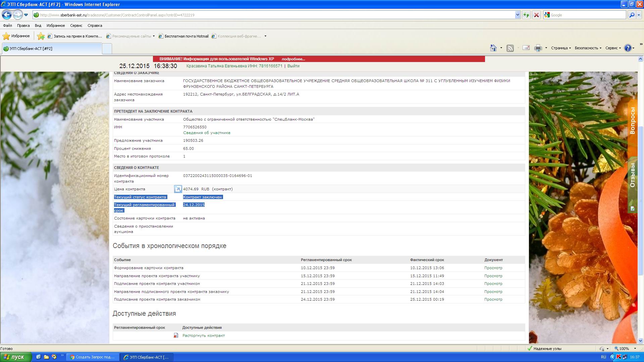Click the Help question mark icon

click(x=628, y=48)
